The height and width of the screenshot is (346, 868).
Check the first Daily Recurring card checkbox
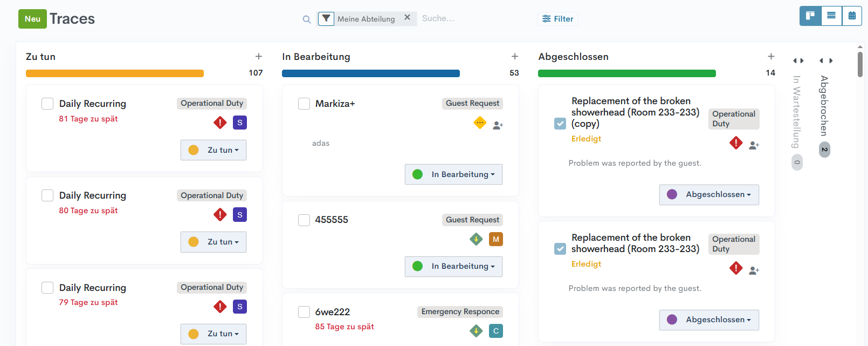pos(47,104)
